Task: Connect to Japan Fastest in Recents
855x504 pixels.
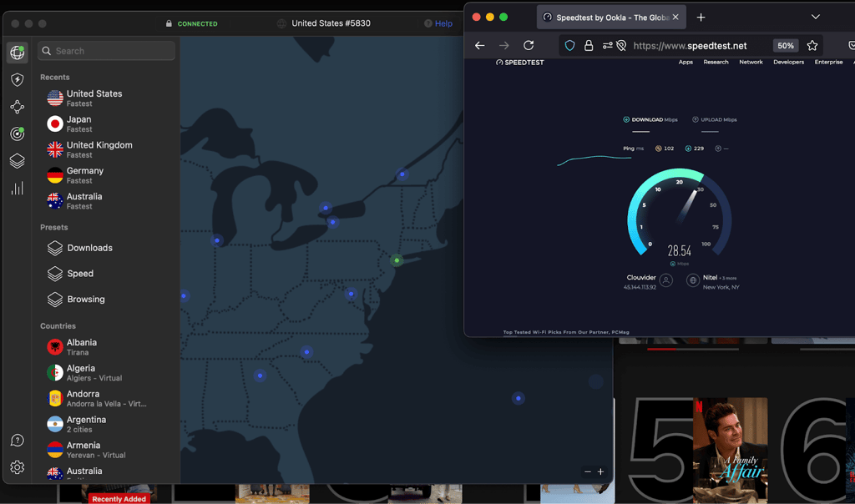Action: click(x=106, y=123)
